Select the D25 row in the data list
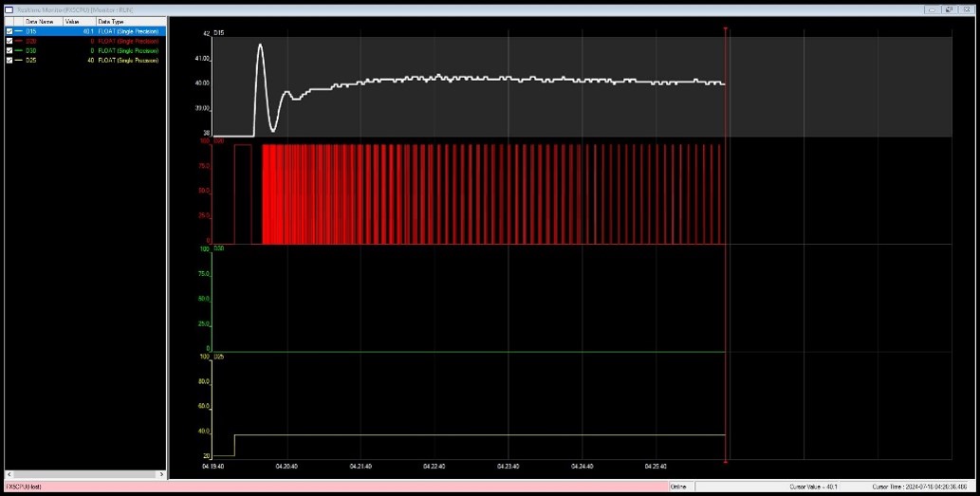The height and width of the screenshot is (496, 980). point(85,61)
